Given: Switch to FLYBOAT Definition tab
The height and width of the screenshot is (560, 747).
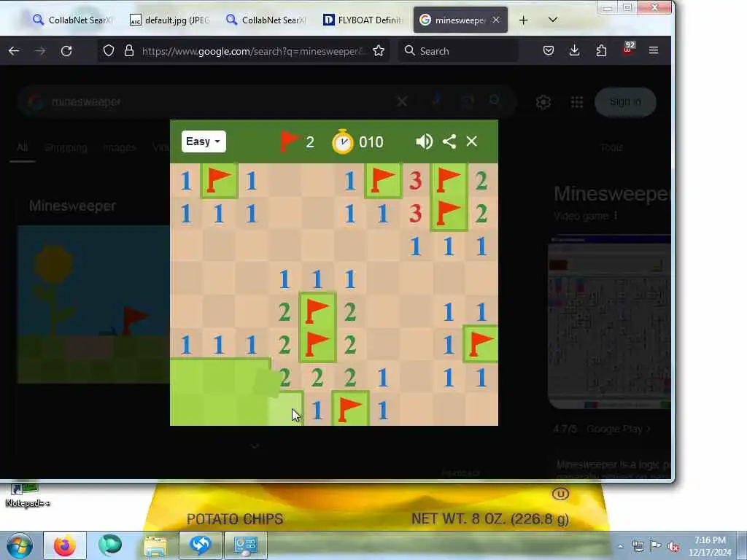Looking at the screenshot, I should tap(363, 20).
